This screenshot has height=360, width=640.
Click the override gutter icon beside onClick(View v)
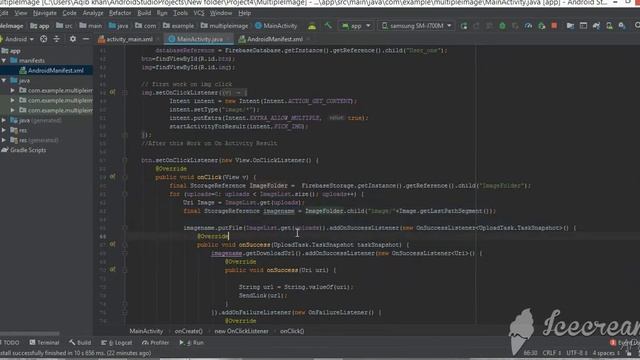click(112, 177)
